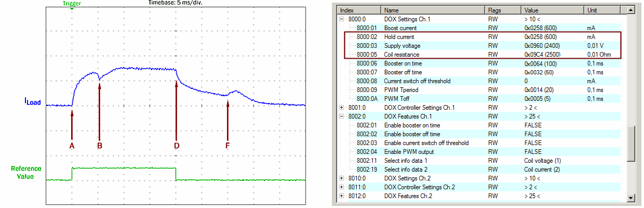Collapse the 8000:0 DOX Settings Ch.1 node
Viewport: 644px width, 208px height.
[341, 19]
